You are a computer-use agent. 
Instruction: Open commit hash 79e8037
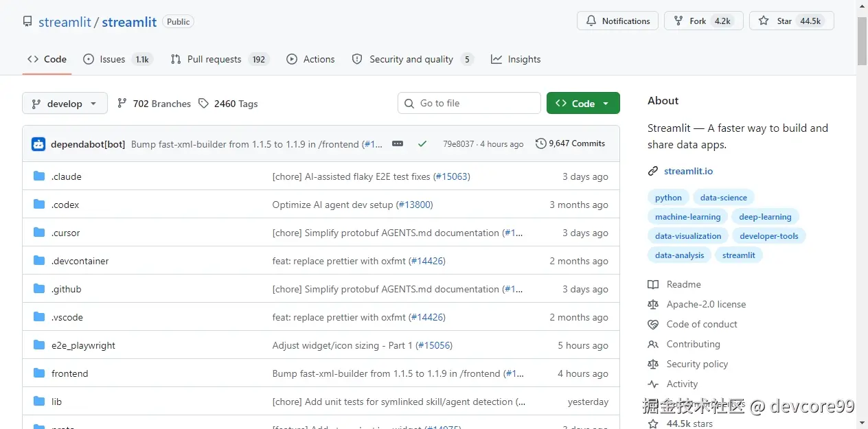click(x=458, y=144)
